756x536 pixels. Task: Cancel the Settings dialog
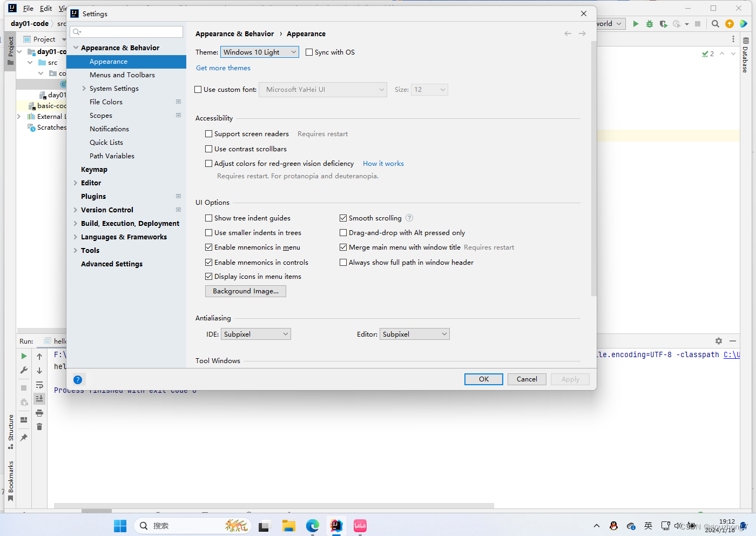527,379
